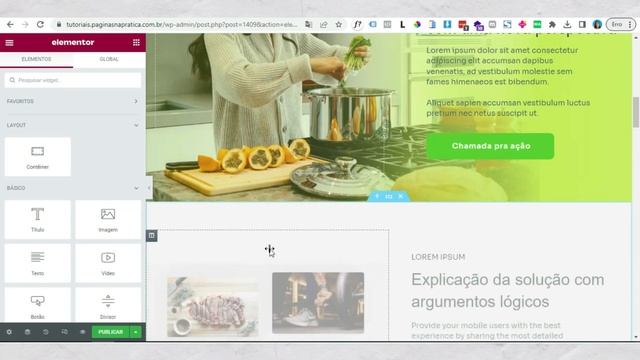Click the widget search field
640x360 pixels.
point(73,80)
